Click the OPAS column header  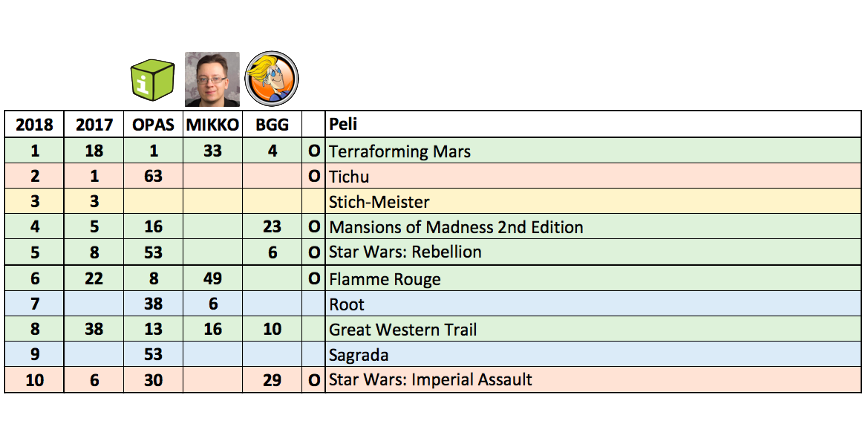tap(153, 124)
